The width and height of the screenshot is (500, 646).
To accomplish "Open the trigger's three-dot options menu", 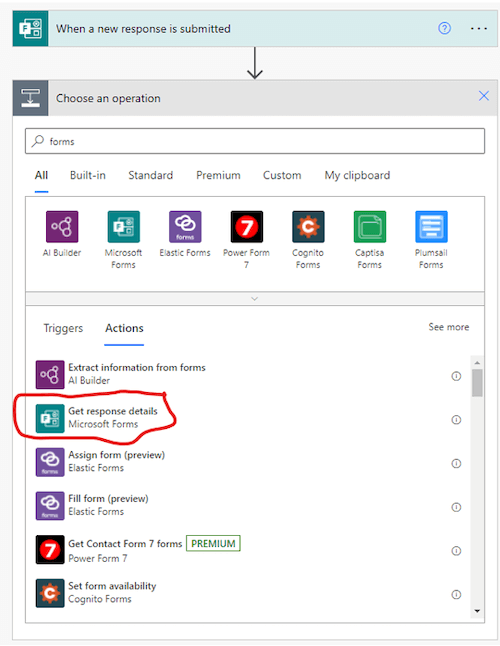I will pyautogui.click(x=479, y=28).
